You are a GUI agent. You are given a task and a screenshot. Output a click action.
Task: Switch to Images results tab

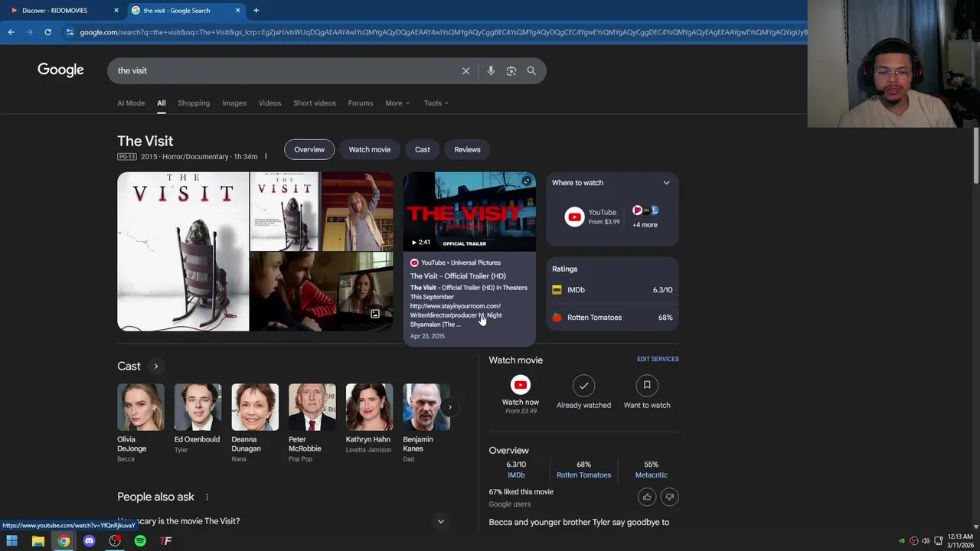pos(234,103)
